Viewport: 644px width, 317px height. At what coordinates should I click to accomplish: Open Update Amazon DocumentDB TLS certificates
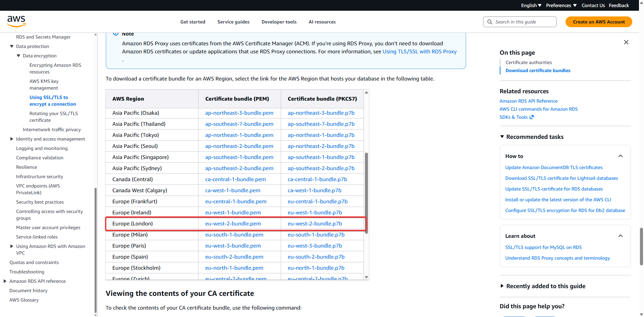coord(554,167)
